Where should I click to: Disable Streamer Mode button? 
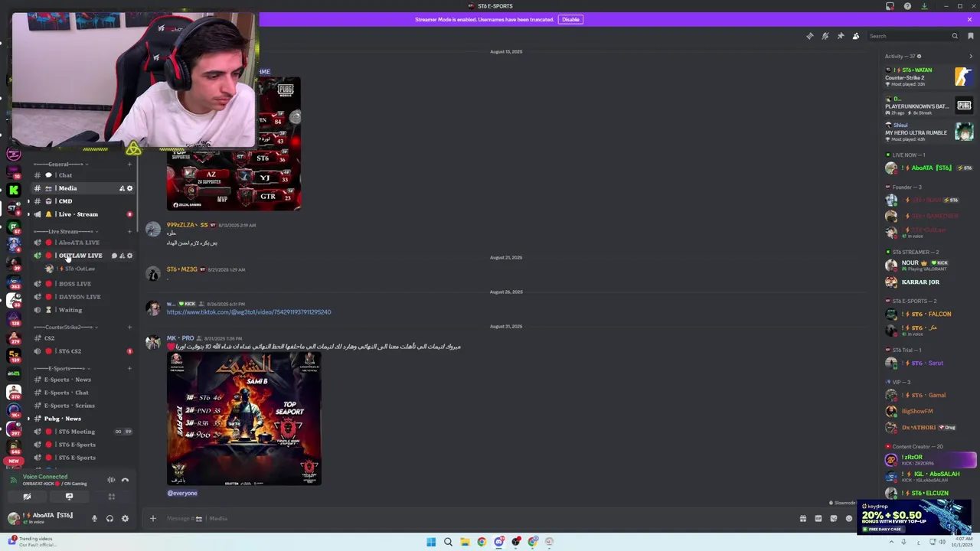tap(570, 19)
